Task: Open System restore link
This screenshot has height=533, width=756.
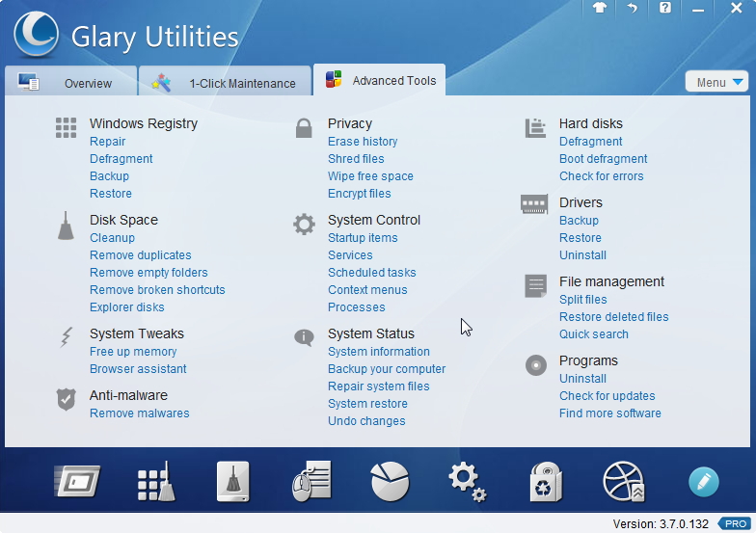Action: [367, 404]
